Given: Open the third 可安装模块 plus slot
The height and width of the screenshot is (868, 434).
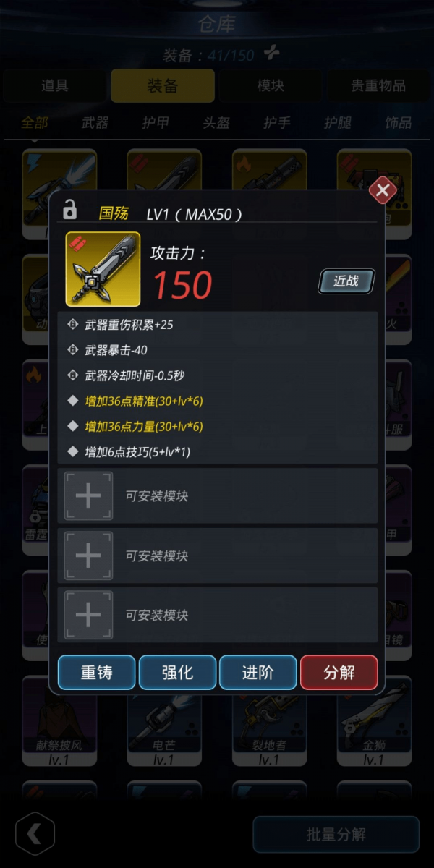Looking at the screenshot, I should pos(88,615).
